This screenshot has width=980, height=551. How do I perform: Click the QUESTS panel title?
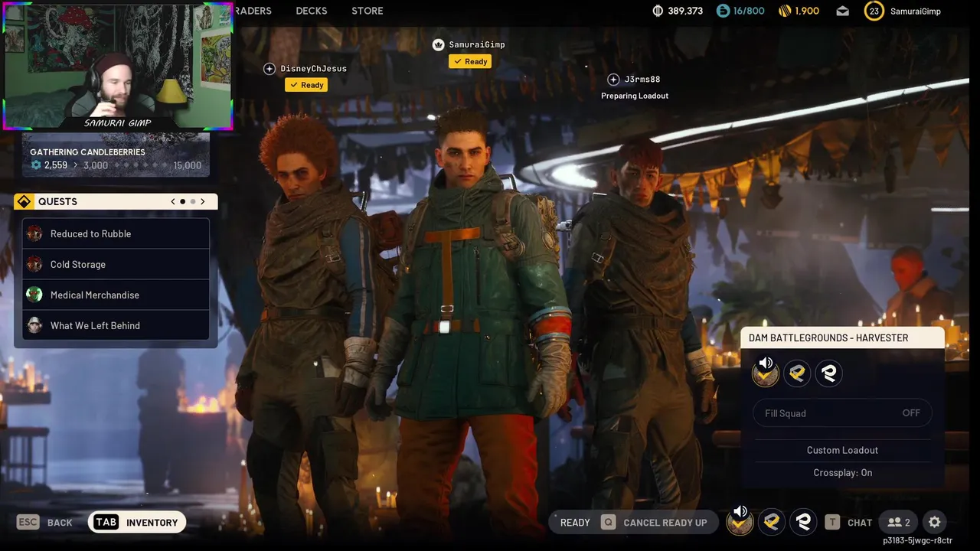57,201
